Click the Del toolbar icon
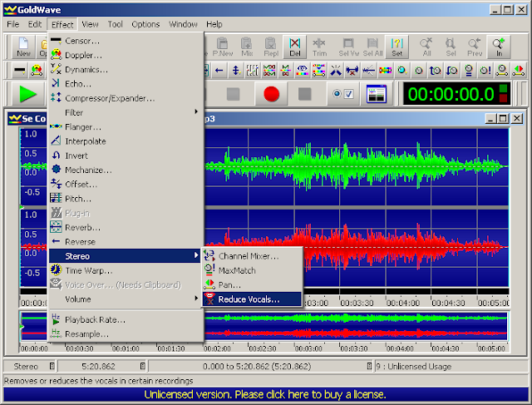532x405 pixels. pos(295,47)
